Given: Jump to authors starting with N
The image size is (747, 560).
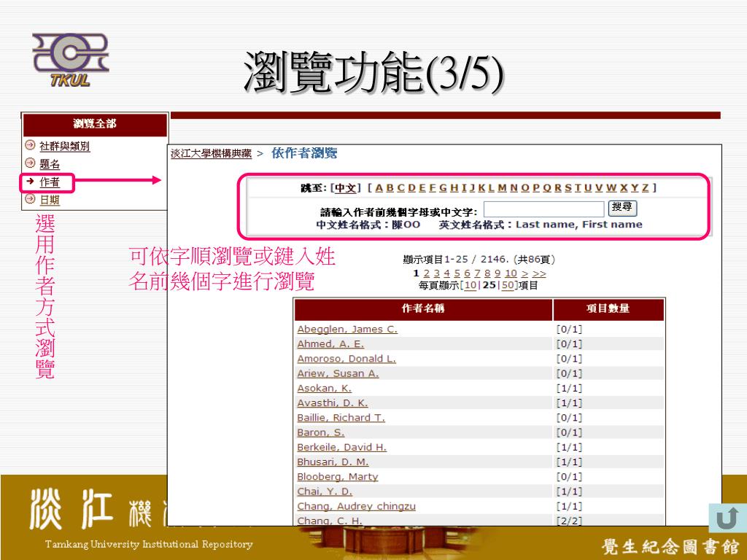Looking at the screenshot, I should click(x=514, y=187).
